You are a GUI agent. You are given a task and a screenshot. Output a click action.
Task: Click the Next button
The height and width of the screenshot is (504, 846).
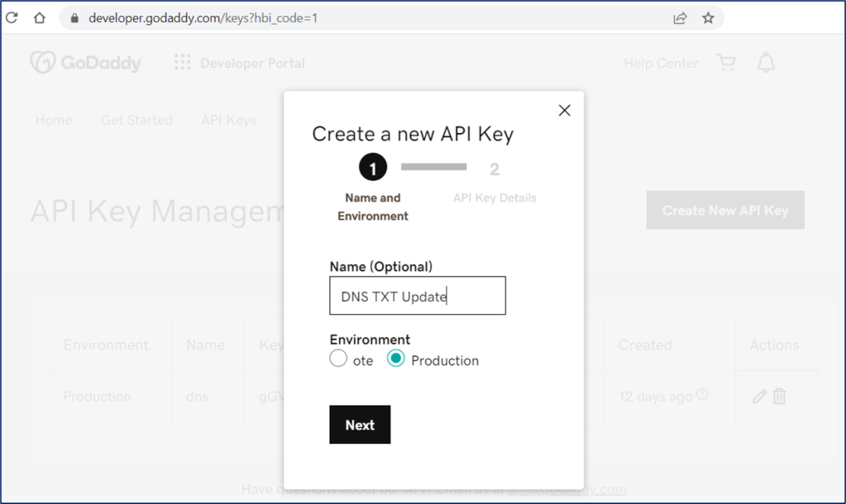pos(360,425)
